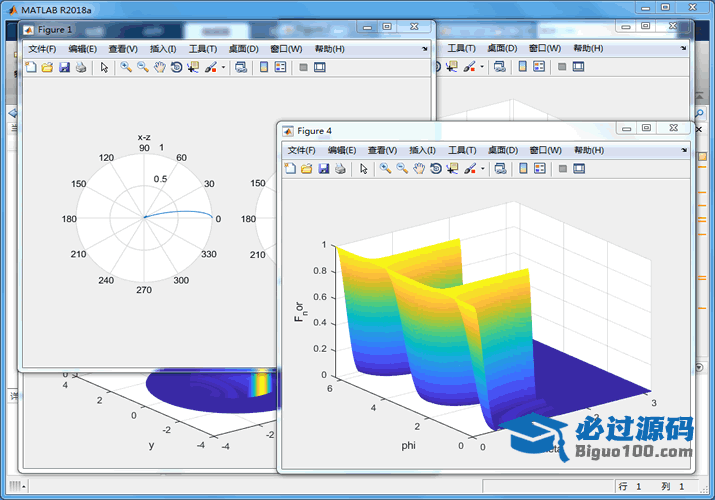The image size is (715, 500).
Task: Open 窗口(W) menu in Figure 4
Action: [x=546, y=150]
